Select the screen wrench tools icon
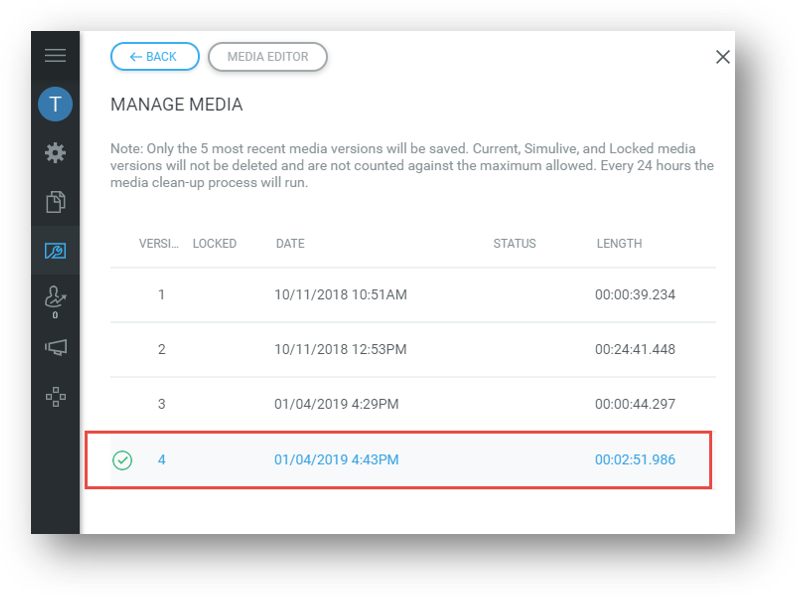 (55, 250)
